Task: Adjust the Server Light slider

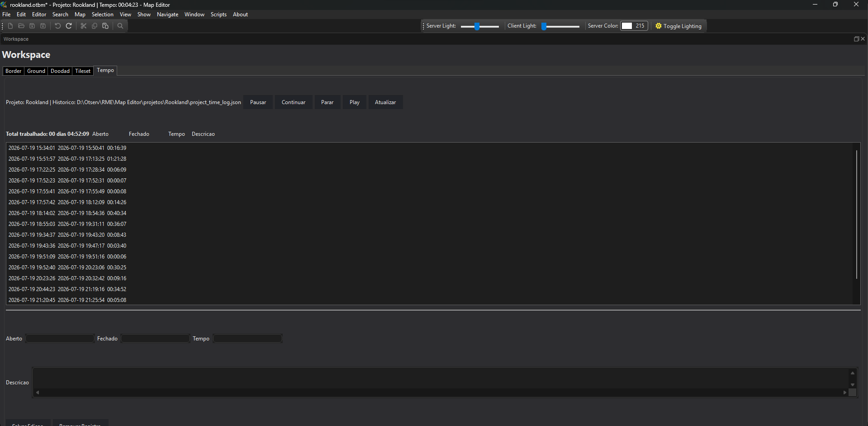Action: (x=479, y=26)
